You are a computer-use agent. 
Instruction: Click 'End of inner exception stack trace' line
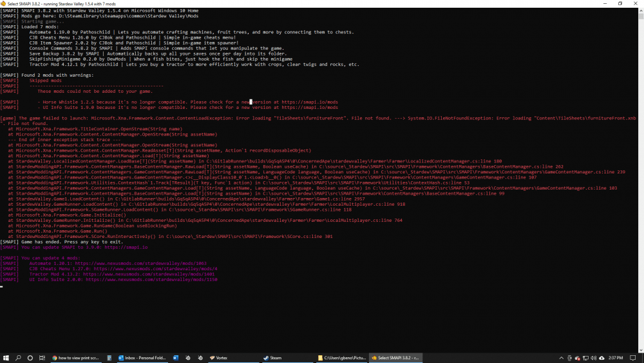64,140
